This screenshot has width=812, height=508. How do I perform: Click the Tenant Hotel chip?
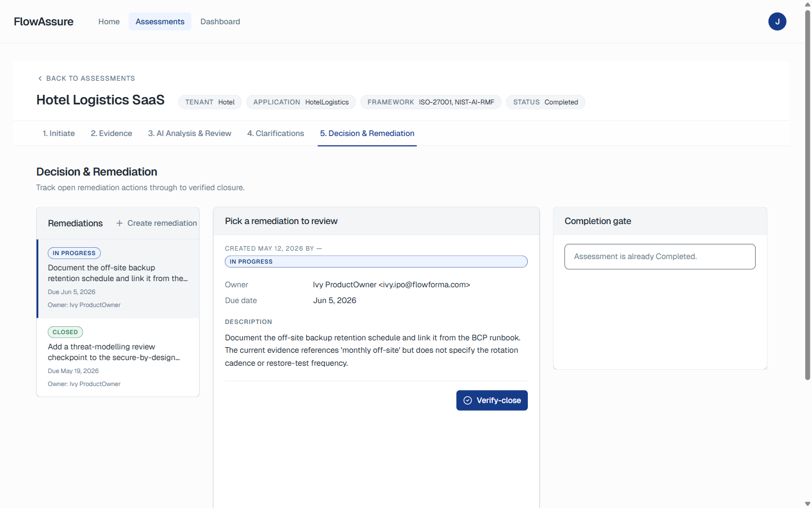[210, 102]
